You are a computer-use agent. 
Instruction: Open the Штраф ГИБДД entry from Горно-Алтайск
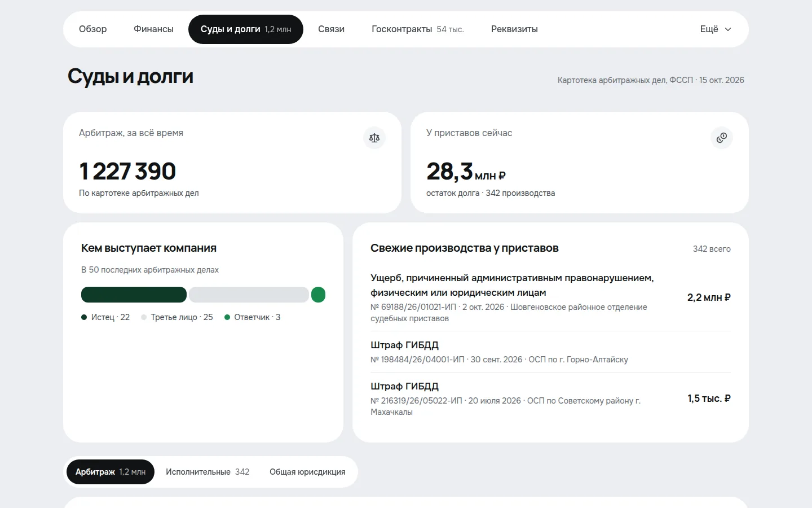point(550,352)
